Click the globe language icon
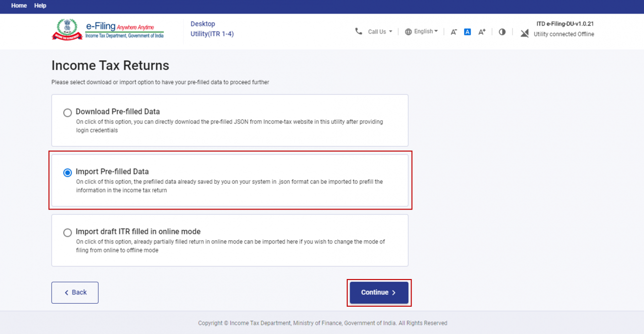 (x=408, y=31)
